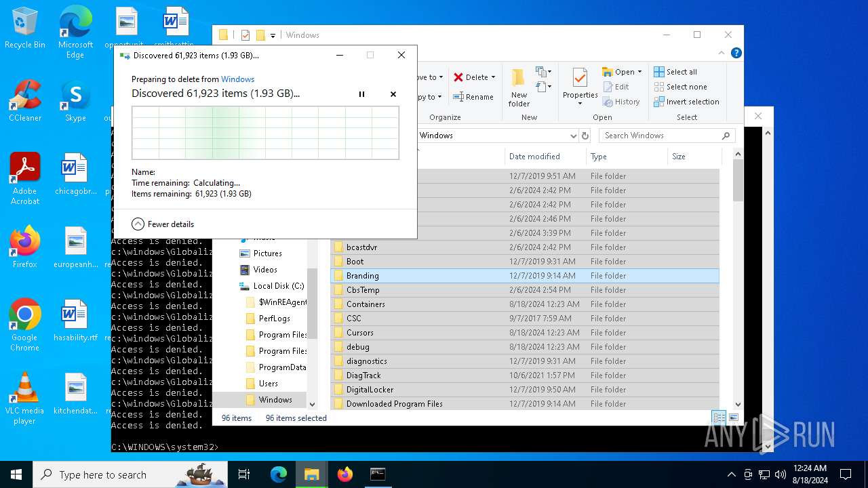Open History in the ribbon
Viewport: 868px width, 488px height.
click(620, 102)
